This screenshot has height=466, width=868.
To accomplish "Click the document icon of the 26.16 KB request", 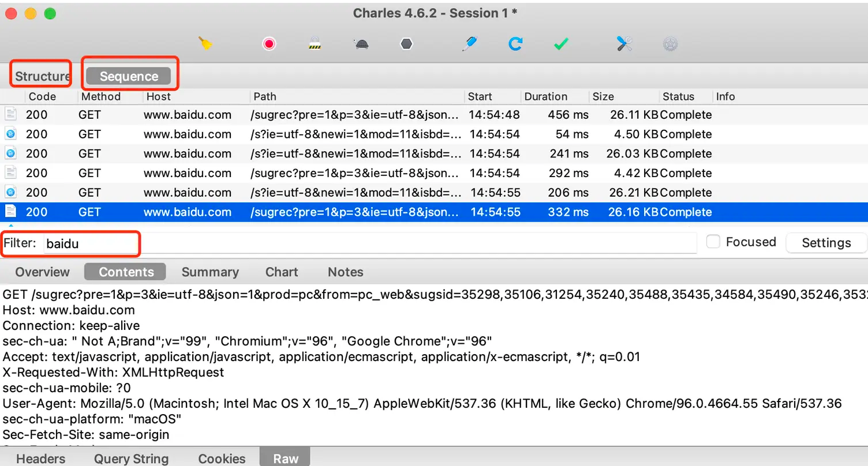I will coord(10,212).
